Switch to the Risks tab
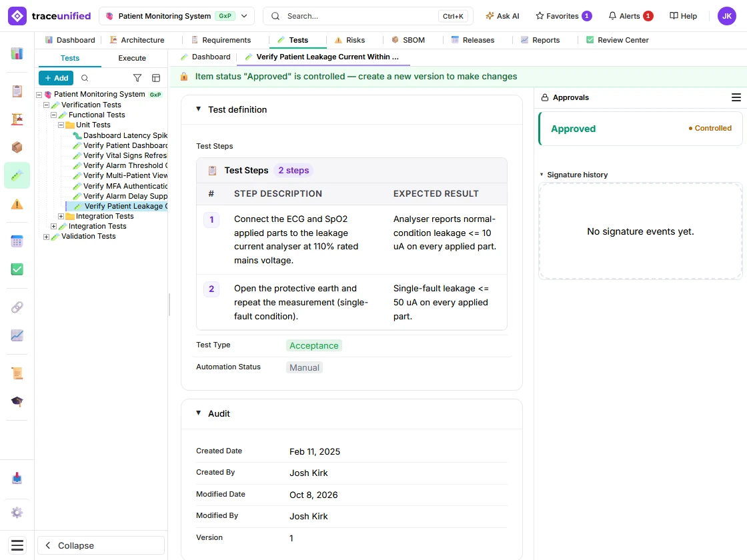 [349, 40]
